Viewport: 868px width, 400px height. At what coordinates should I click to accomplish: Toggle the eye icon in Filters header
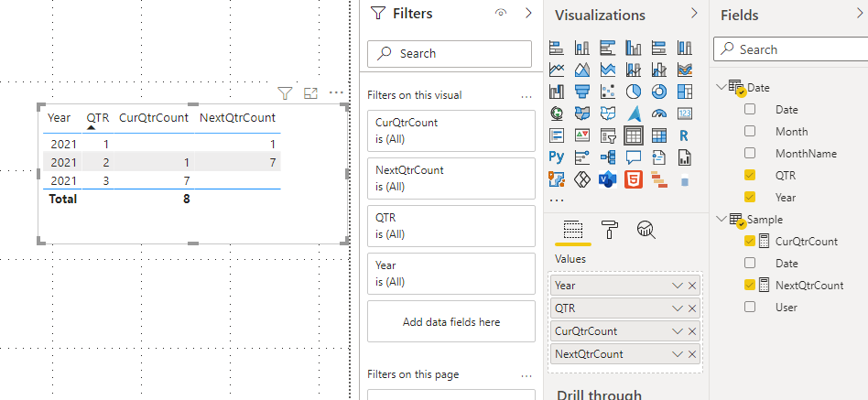point(501,14)
